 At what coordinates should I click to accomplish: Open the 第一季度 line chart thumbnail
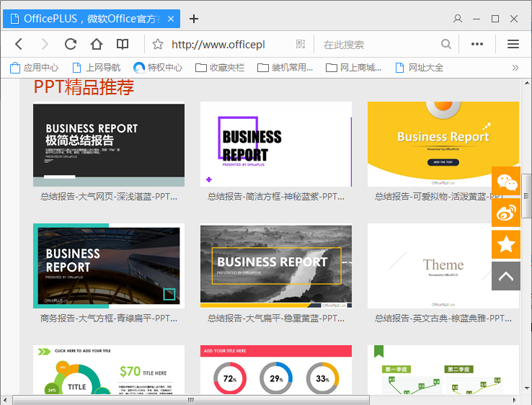click(x=443, y=370)
